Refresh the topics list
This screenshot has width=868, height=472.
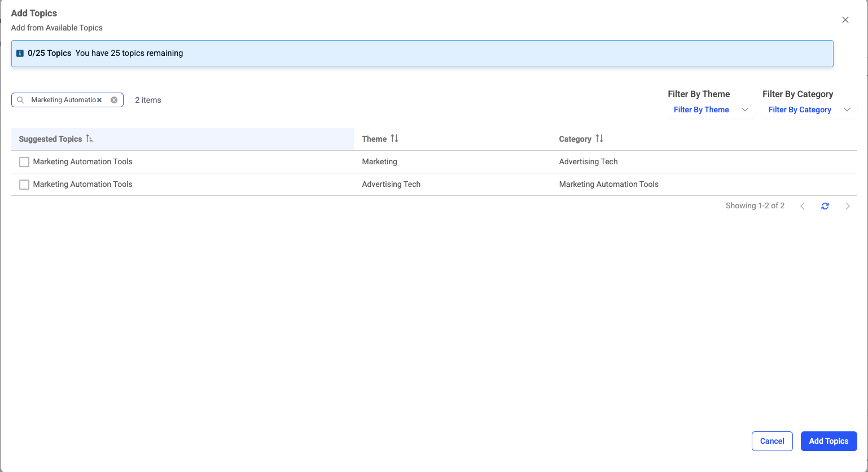click(825, 206)
